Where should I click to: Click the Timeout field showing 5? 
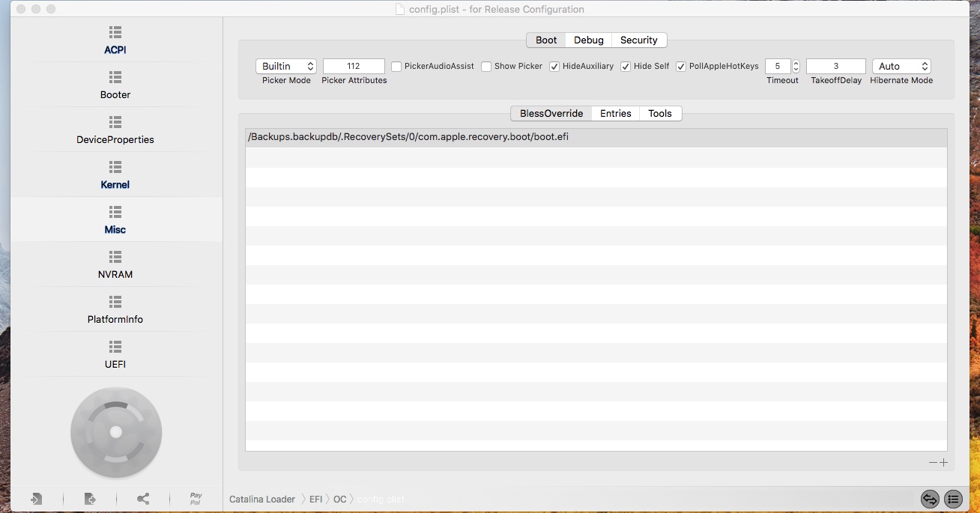point(778,67)
